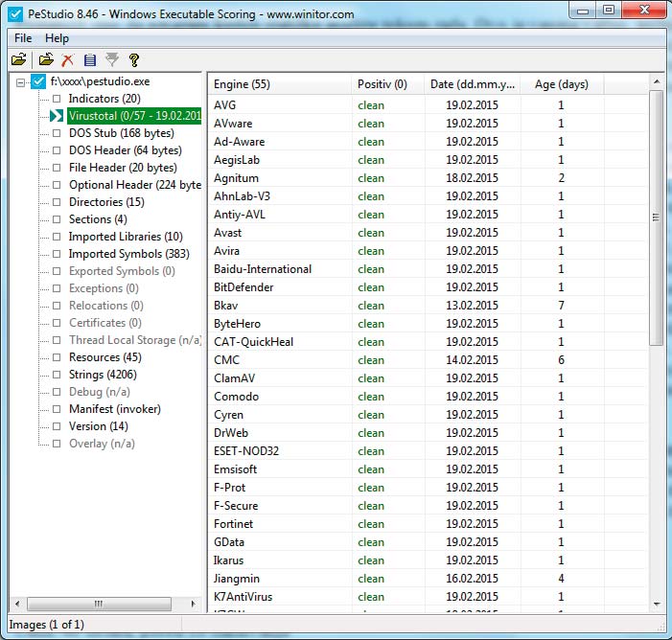
Task: Click the 16.02.2015 date cell
Action: [x=472, y=579]
